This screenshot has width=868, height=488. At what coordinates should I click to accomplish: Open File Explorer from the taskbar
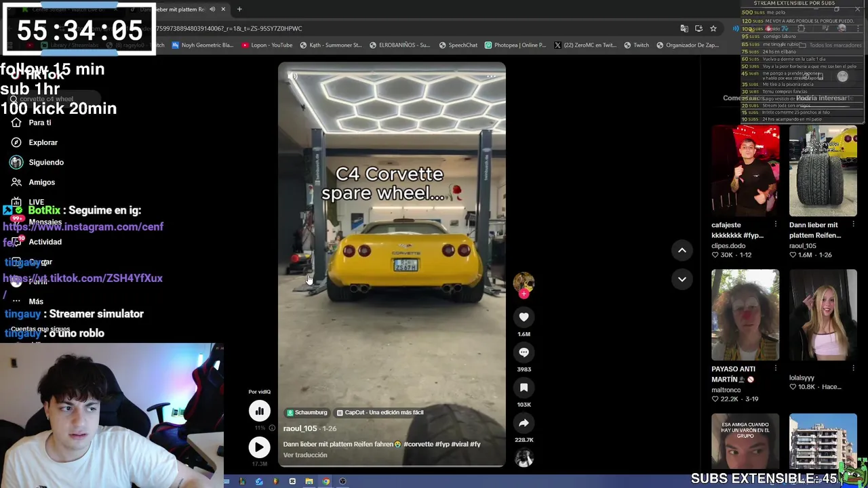309,481
